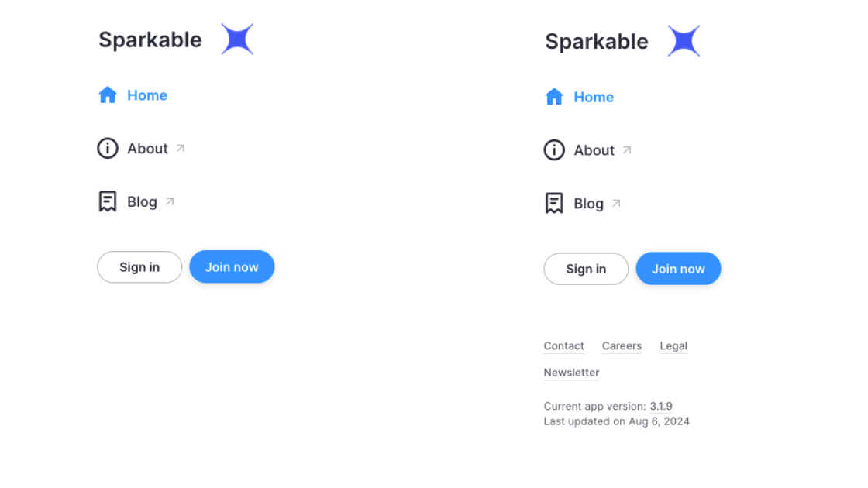This screenshot has height=488, width=868.
Task: Click the Home house icon in right panel
Action: pos(554,97)
